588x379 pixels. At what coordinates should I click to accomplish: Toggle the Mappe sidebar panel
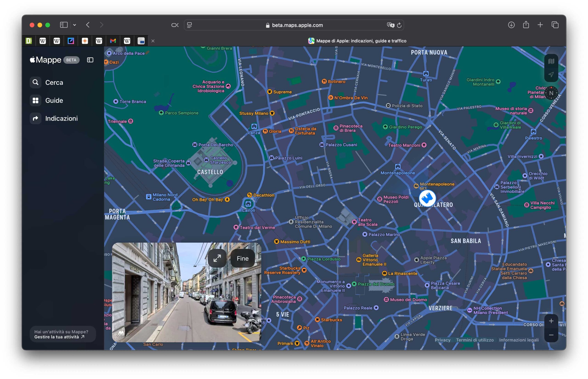[90, 60]
